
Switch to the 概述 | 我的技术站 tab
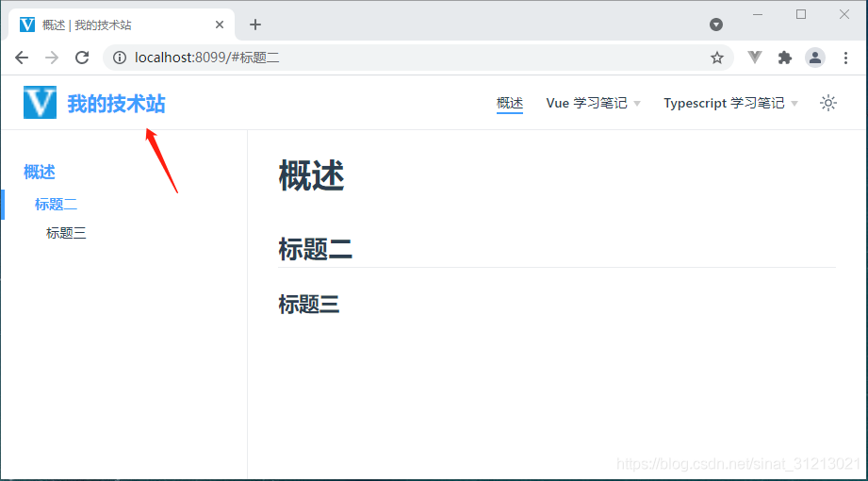(x=113, y=25)
